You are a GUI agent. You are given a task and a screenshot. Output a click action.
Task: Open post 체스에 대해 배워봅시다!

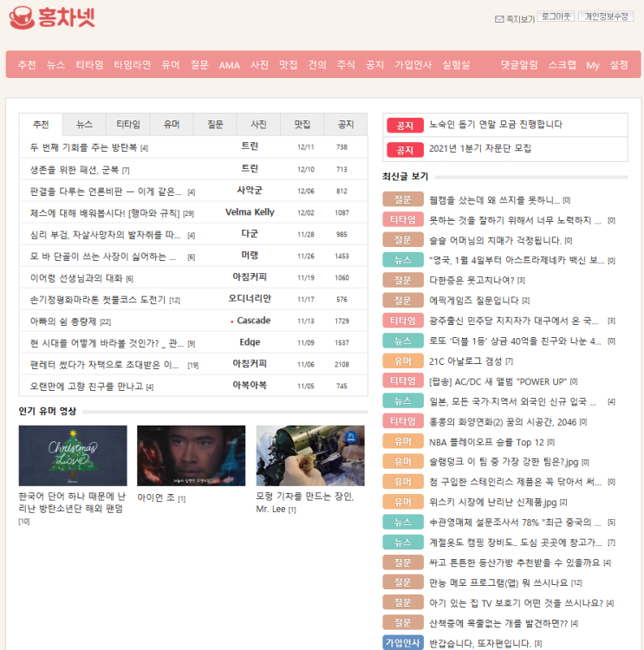105,213
